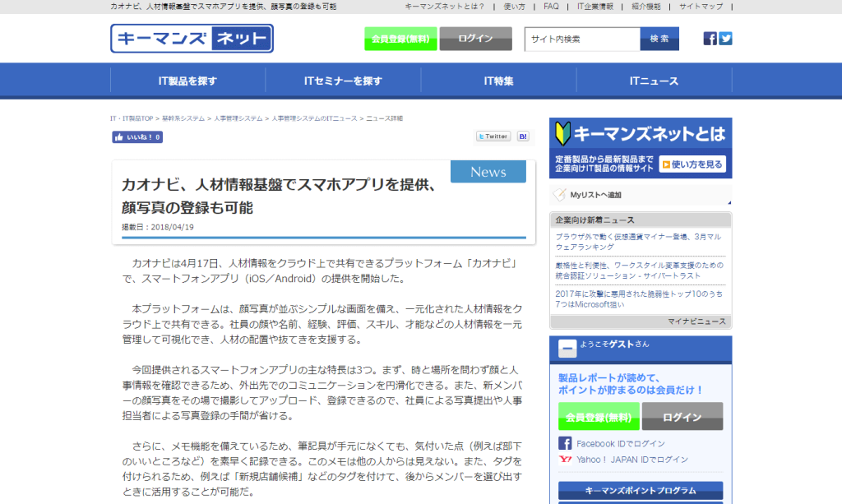This screenshot has height=504, width=842.
Task: Open IT製品を探す navigation tab
Action: click(x=187, y=81)
